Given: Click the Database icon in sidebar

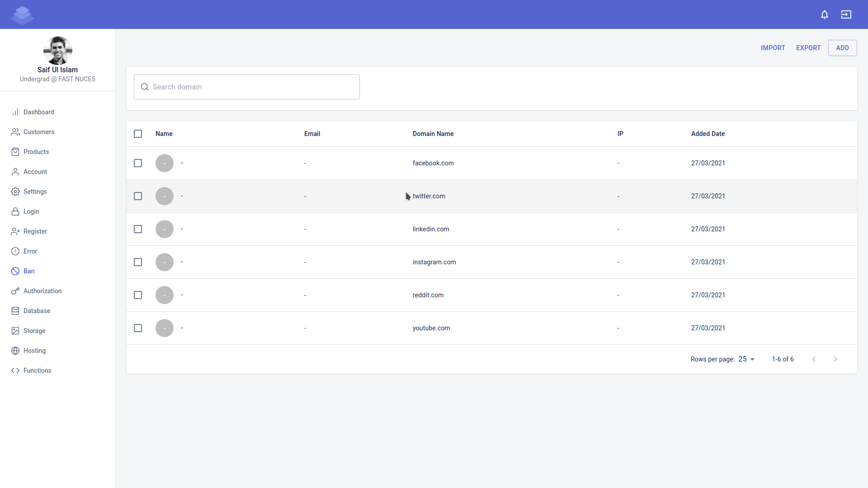Looking at the screenshot, I should tap(15, 311).
